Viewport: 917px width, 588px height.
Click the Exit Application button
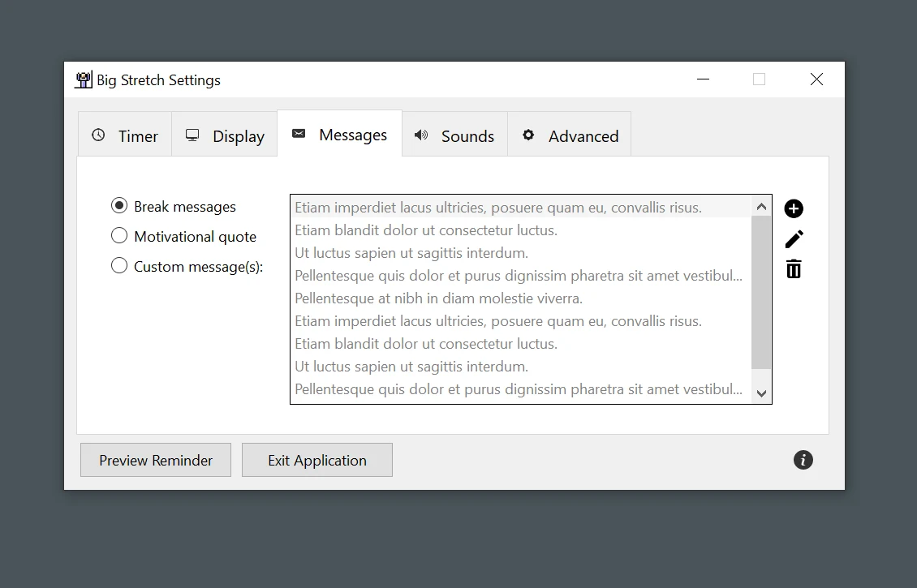pyautogui.click(x=317, y=460)
